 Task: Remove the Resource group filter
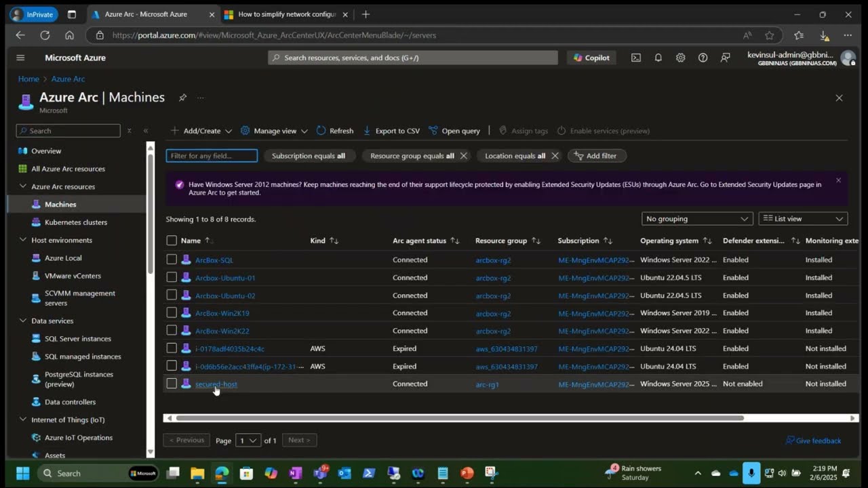pos(464,156)
